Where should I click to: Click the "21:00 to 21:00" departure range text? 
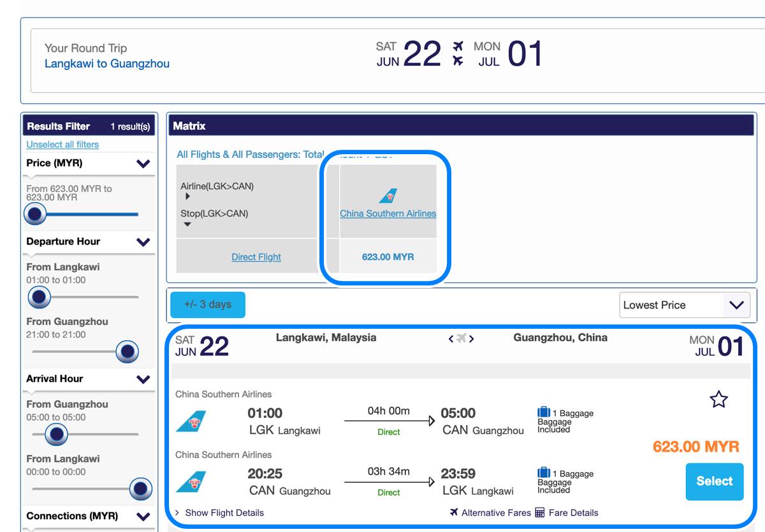(56, 334)
